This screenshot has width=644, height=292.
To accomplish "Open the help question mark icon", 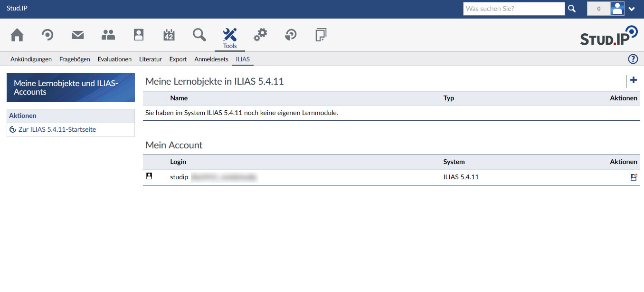I will pos(633,59).
